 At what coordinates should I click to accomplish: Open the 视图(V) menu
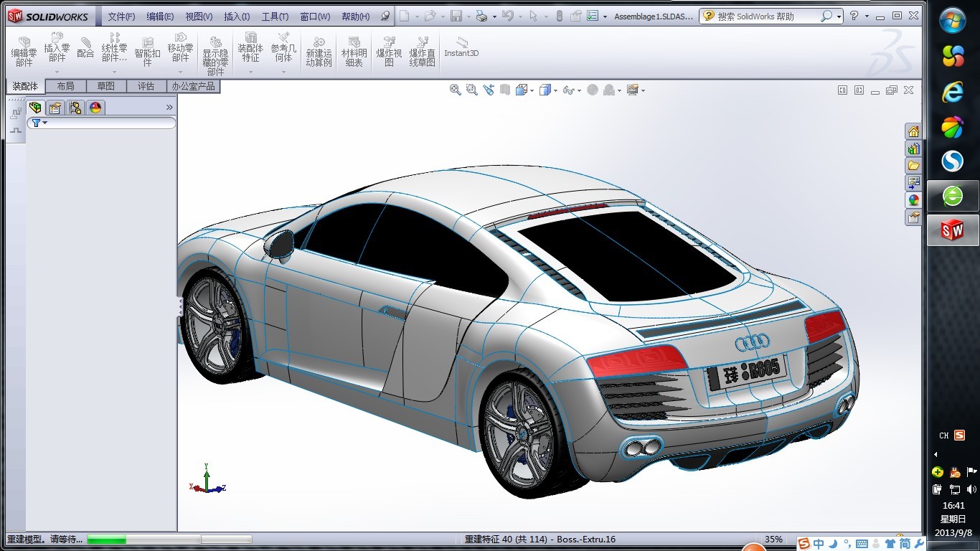(199, 17)
